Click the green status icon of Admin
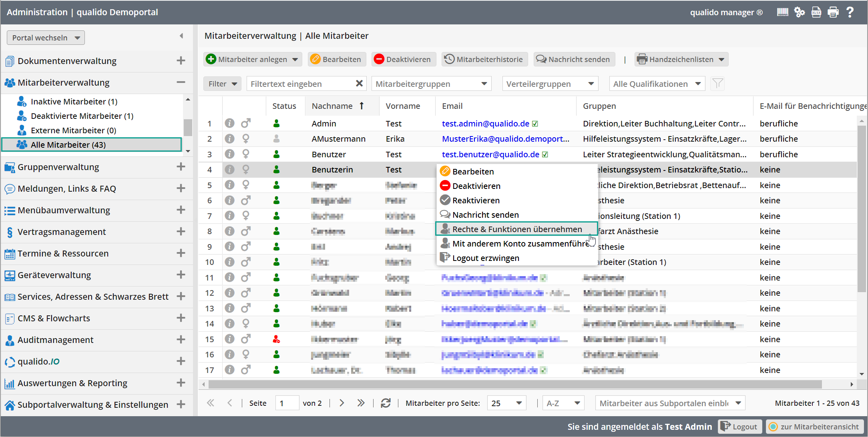 coord(276,123)
